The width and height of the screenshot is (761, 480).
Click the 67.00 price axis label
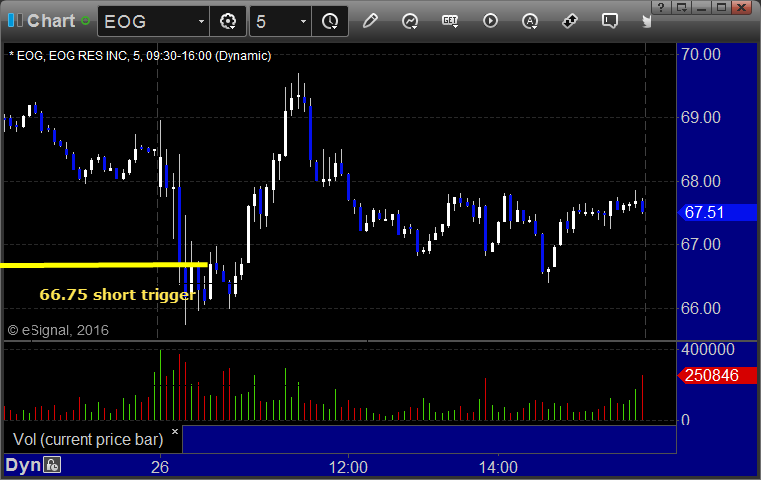point(700,244)
